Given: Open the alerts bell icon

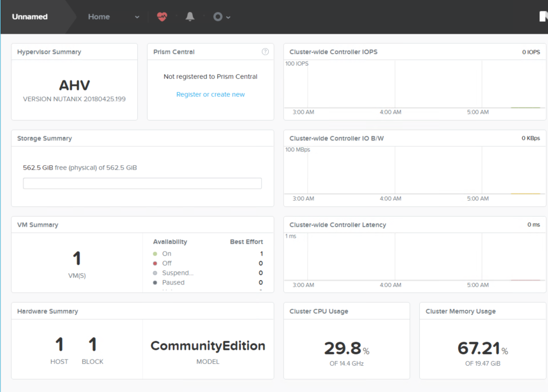Looking at the screenshot, I should 190,17.
